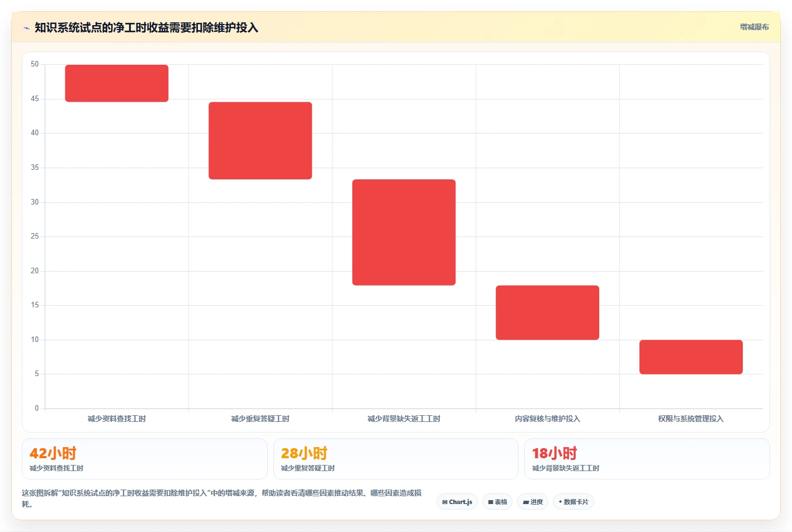Click the y-axis value 0
The width and height of the screenshot is (792, 532).
(37, 408)
